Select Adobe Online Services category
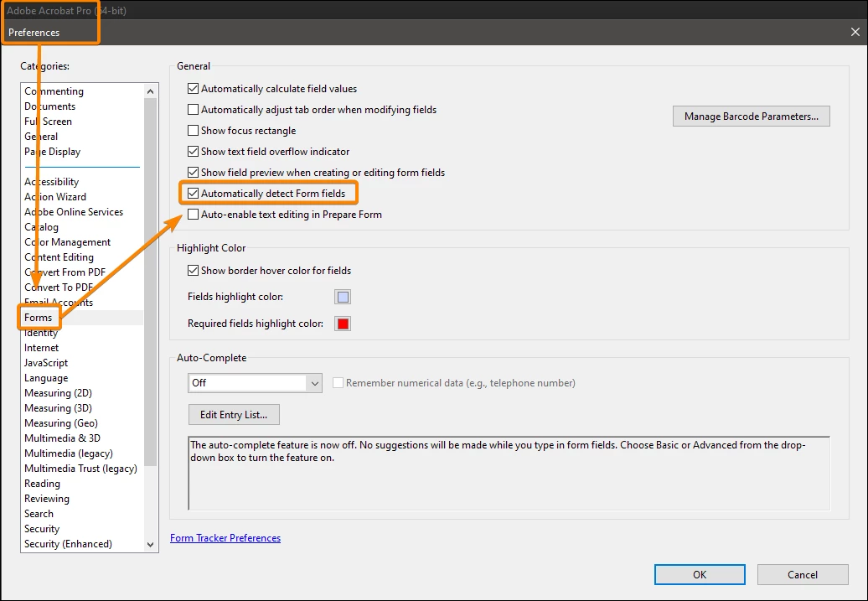This screenshot has width=868, height=601. 74,211
